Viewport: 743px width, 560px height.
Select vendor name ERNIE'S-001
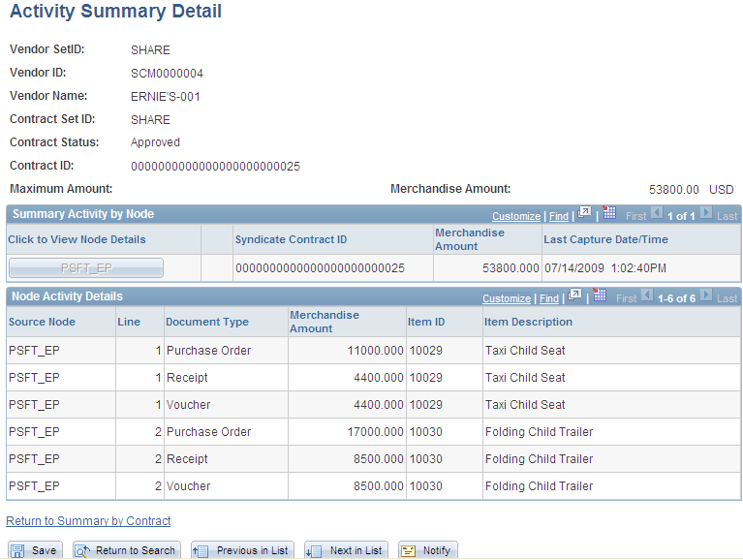pos(166,97)
